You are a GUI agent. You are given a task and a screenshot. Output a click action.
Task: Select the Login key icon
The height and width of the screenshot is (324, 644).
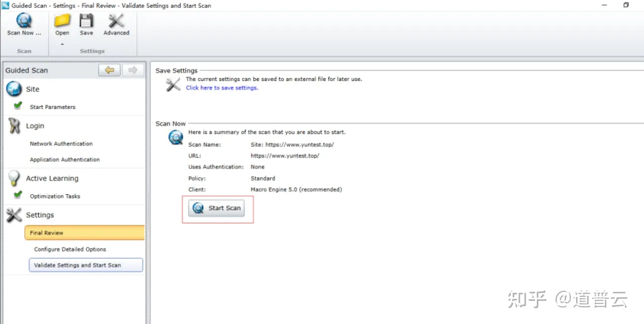point(14,125)
